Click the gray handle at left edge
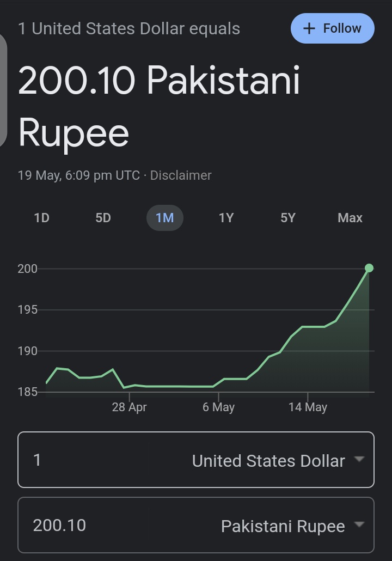This screenshot has height=561, width=392. click(x=3, y=89)
